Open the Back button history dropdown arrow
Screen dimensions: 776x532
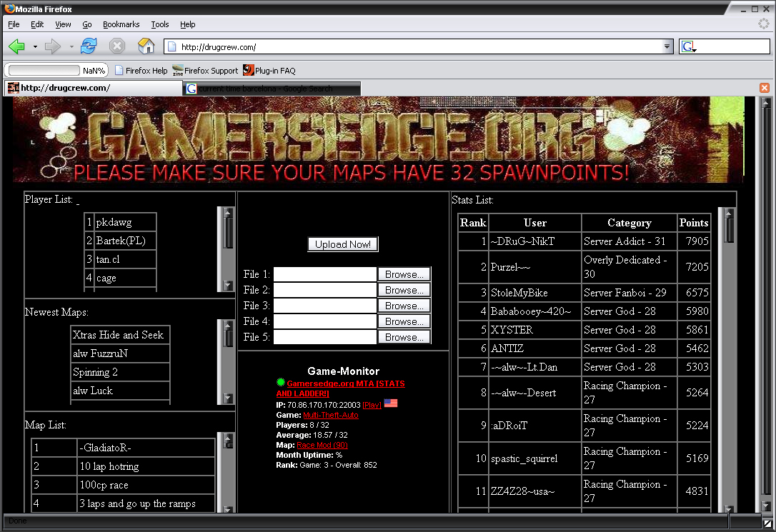pos(35,47)
